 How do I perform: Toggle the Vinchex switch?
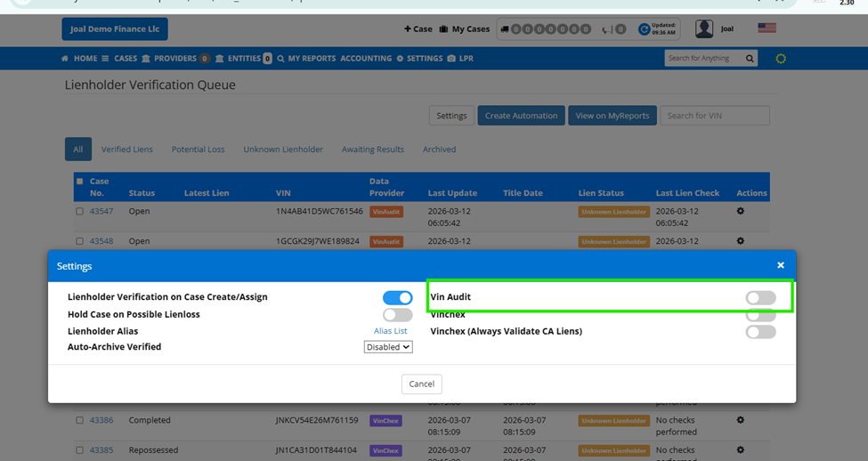pos(760,315)
